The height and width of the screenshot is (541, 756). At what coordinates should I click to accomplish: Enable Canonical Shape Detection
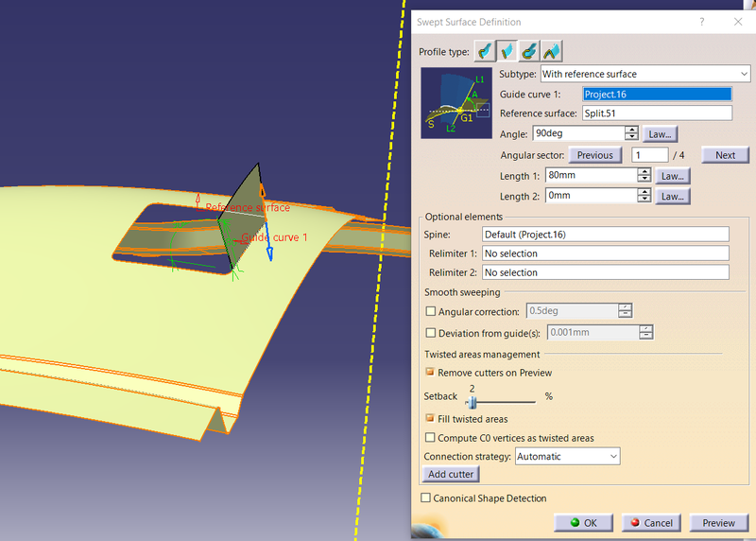click(425, 498)
